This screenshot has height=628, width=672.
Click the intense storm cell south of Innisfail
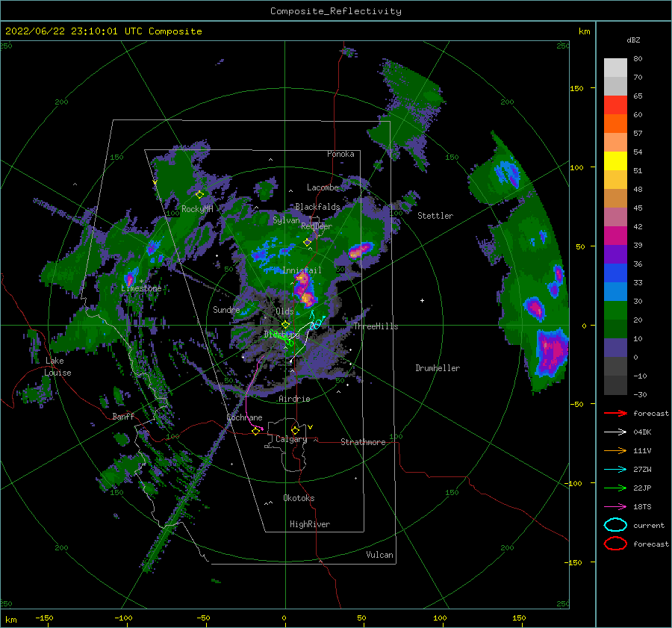tap(305, 290)
